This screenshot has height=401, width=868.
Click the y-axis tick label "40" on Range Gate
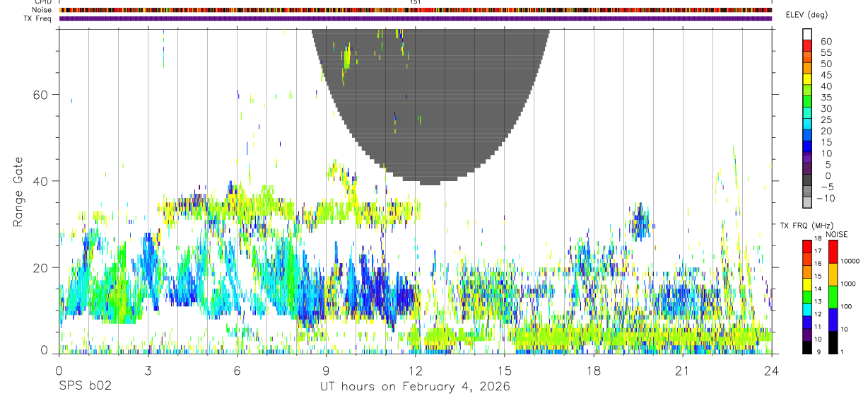[40, 181]
